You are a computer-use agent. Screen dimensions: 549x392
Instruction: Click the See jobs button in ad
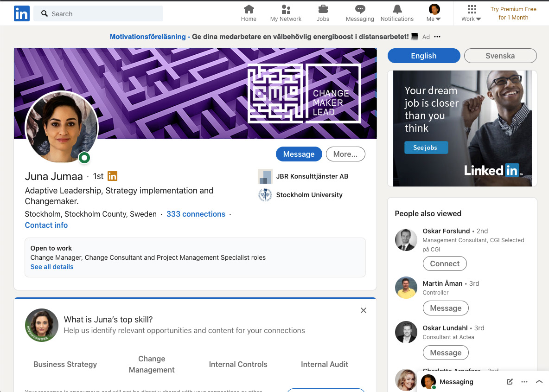426,148
